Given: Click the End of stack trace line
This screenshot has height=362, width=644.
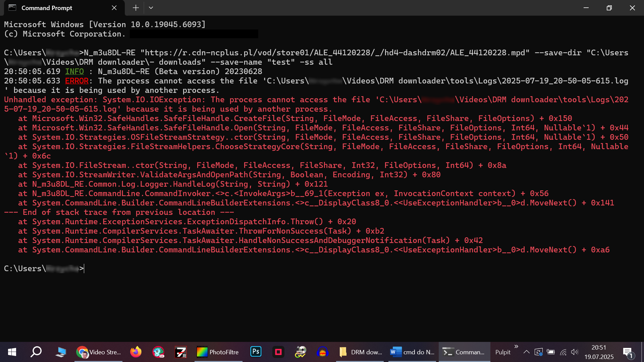Looking at the screenshot, I should pyautogui.click(x=119, y=213).
